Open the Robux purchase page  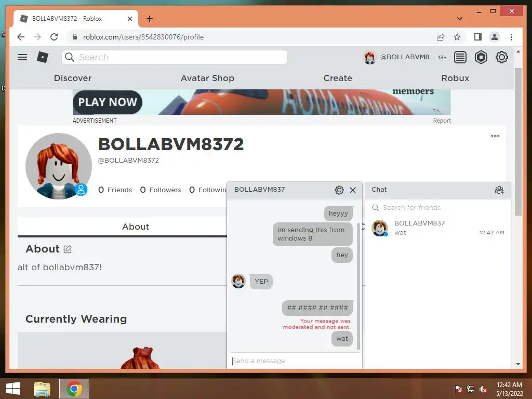coord(455,78)
